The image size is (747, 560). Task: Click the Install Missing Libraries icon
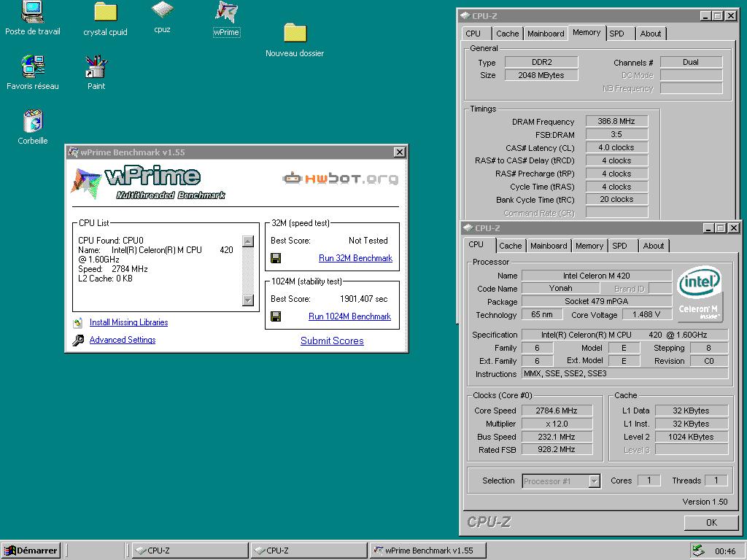[x=78, y=323]
